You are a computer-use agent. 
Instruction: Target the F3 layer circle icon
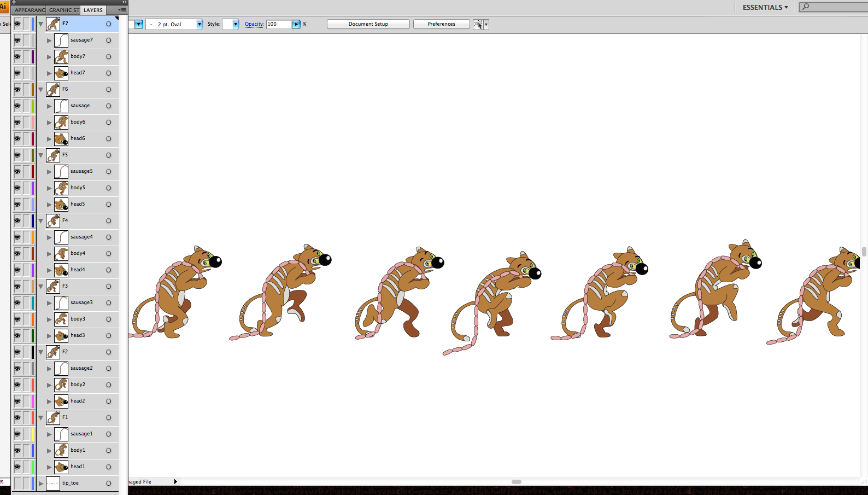[x=109, y=287]
